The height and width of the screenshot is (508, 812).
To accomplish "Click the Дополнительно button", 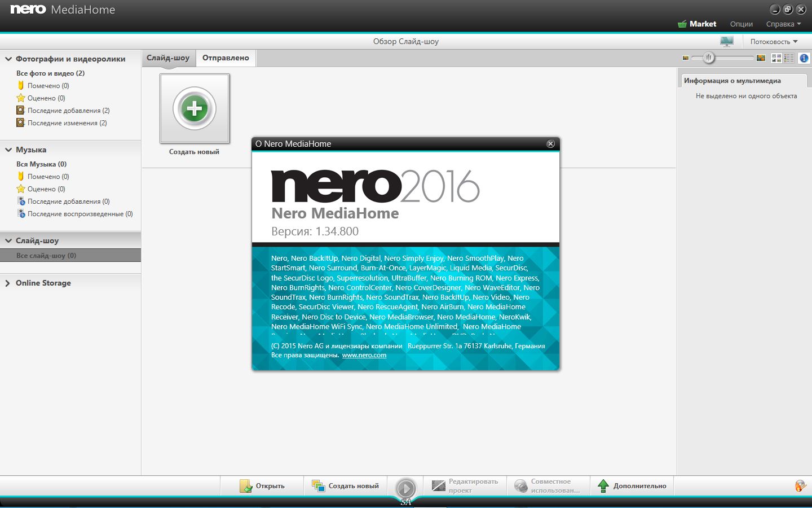I will (x=632, y=485).
